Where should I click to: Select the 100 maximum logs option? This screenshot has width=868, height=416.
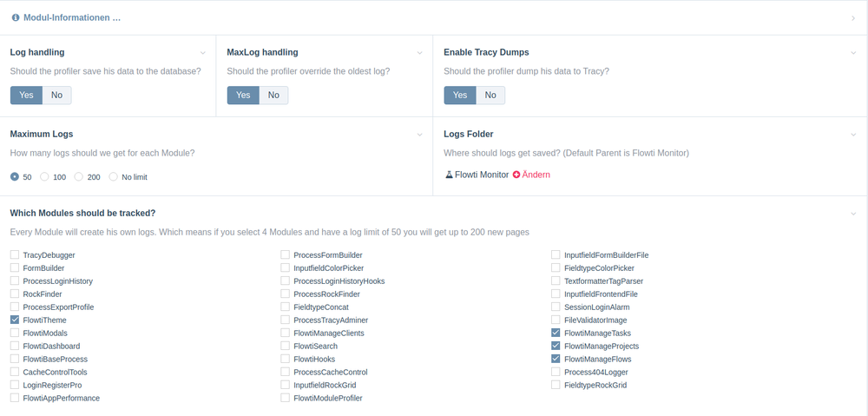tap(44, 177)
